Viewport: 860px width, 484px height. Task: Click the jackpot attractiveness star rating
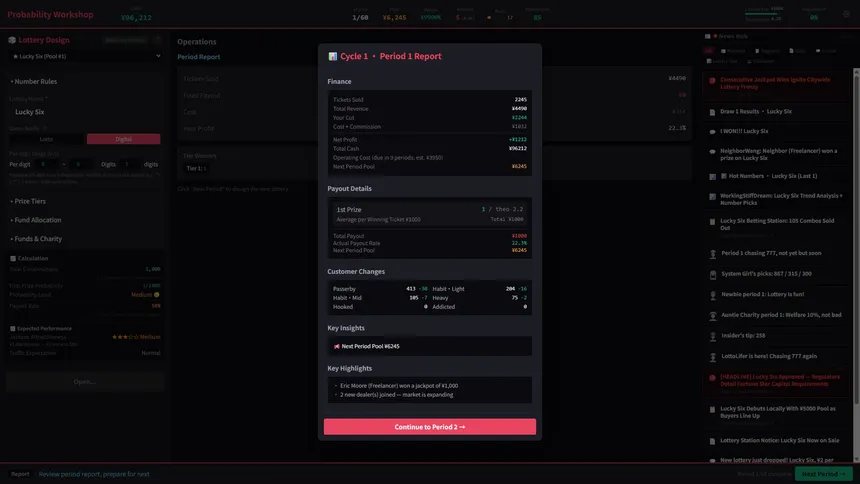tap(125, 337)
